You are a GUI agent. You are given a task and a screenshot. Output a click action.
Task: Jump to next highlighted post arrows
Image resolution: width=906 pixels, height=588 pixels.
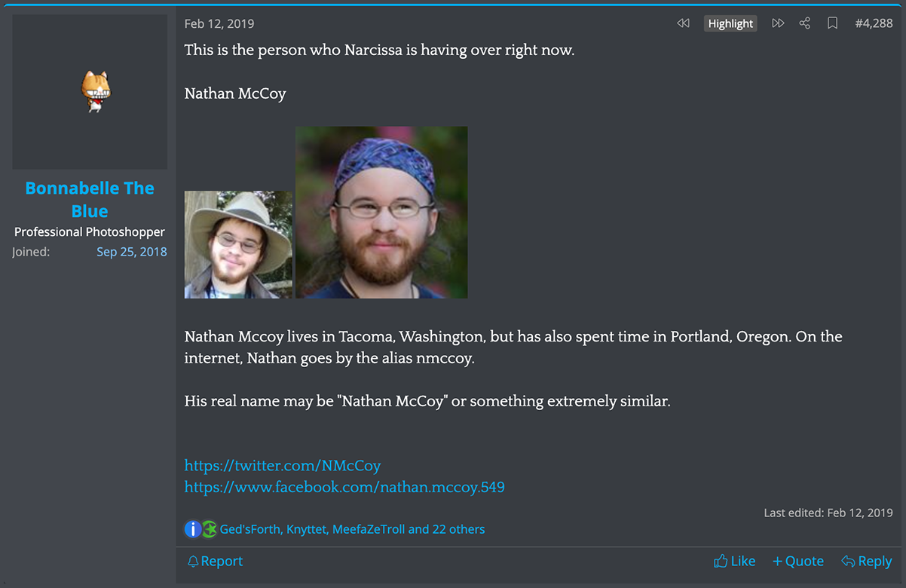pyautogui.click(x=778, y=23)
